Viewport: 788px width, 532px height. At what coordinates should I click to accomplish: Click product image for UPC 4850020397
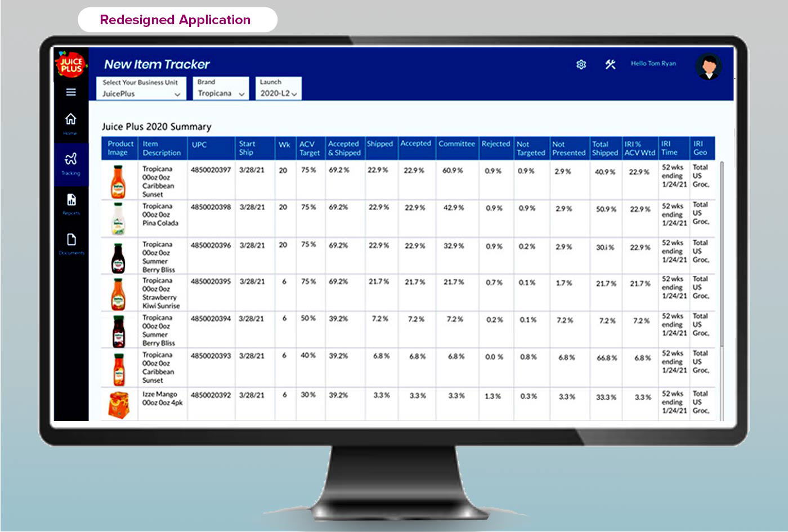[118, 181]
